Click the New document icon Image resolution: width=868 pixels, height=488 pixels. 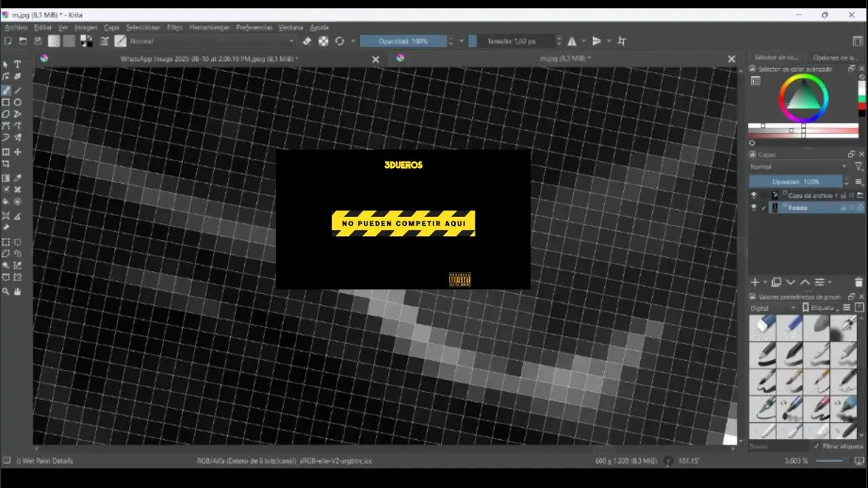(7, 41)
